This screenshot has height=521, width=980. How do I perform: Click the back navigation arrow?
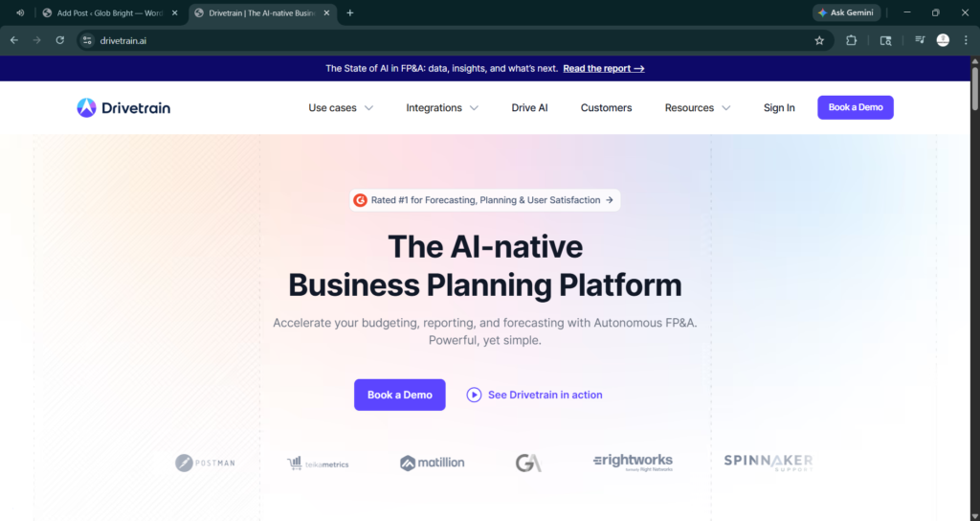pyautogui.click(x=13, y=40)
